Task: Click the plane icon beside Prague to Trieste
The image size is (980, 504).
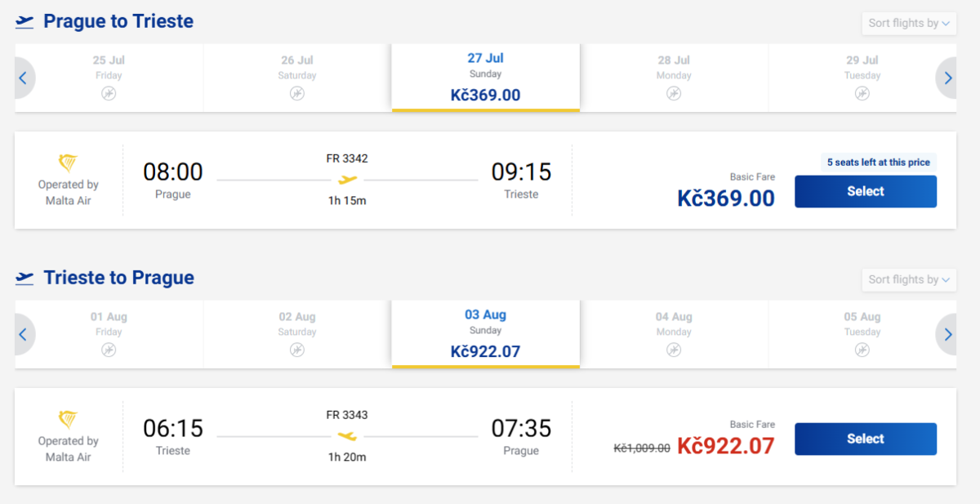Action: (x=24, y=22)
